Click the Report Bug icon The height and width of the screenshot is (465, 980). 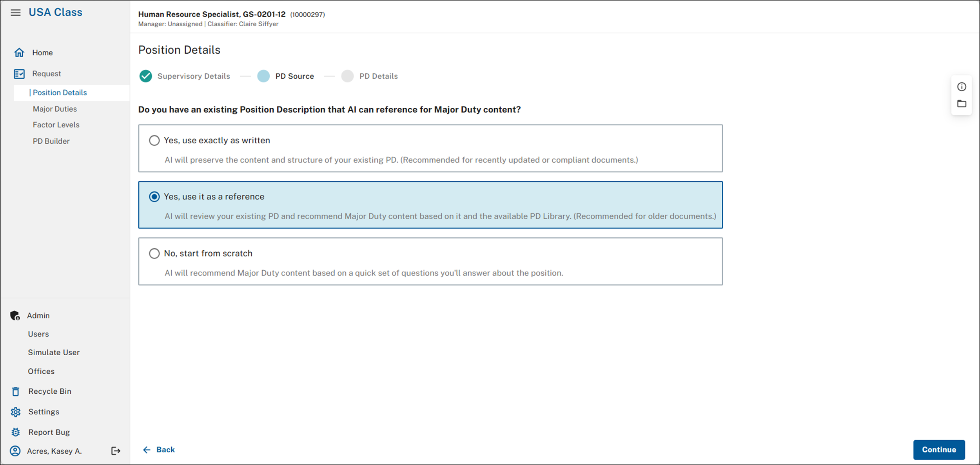16,432
